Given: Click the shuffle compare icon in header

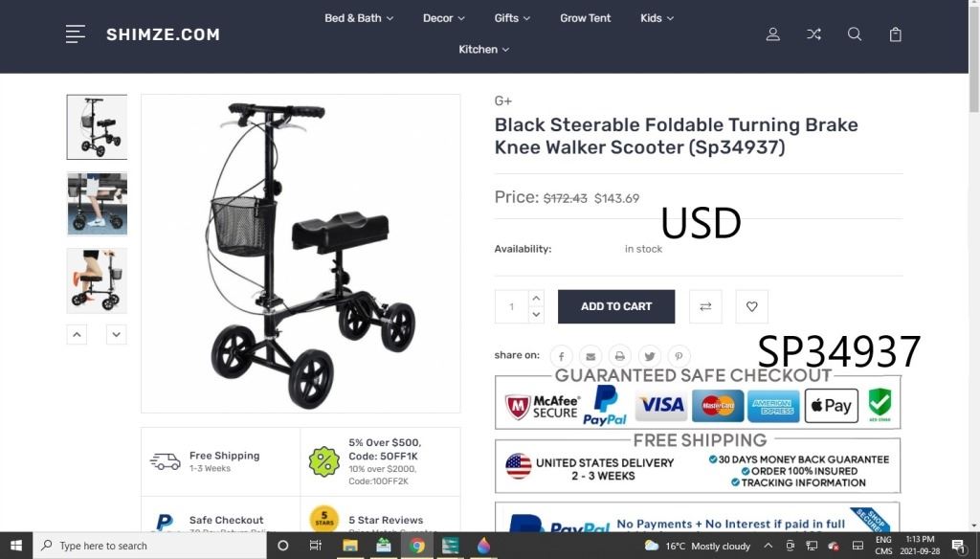Looking at the screenshot, I should 813,34.
